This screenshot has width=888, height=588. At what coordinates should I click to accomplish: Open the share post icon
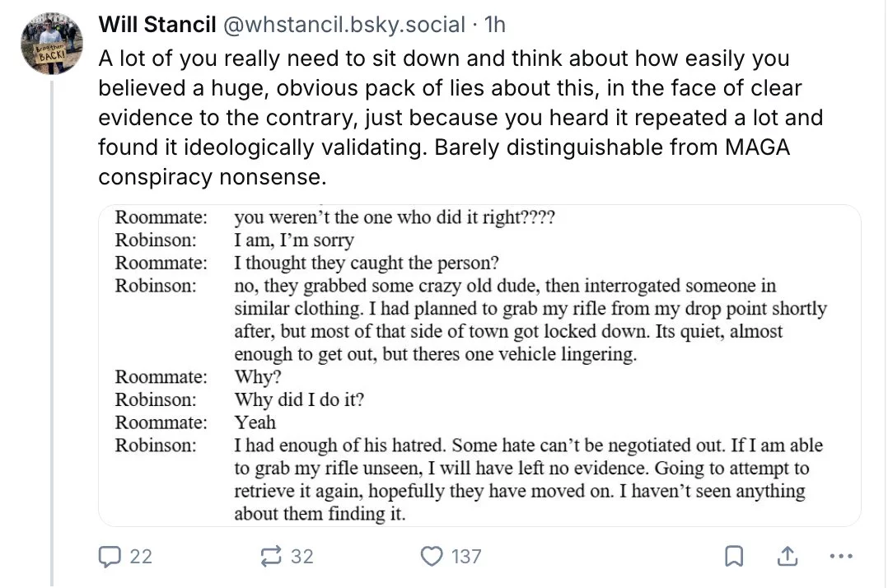(x=788, y=557)
